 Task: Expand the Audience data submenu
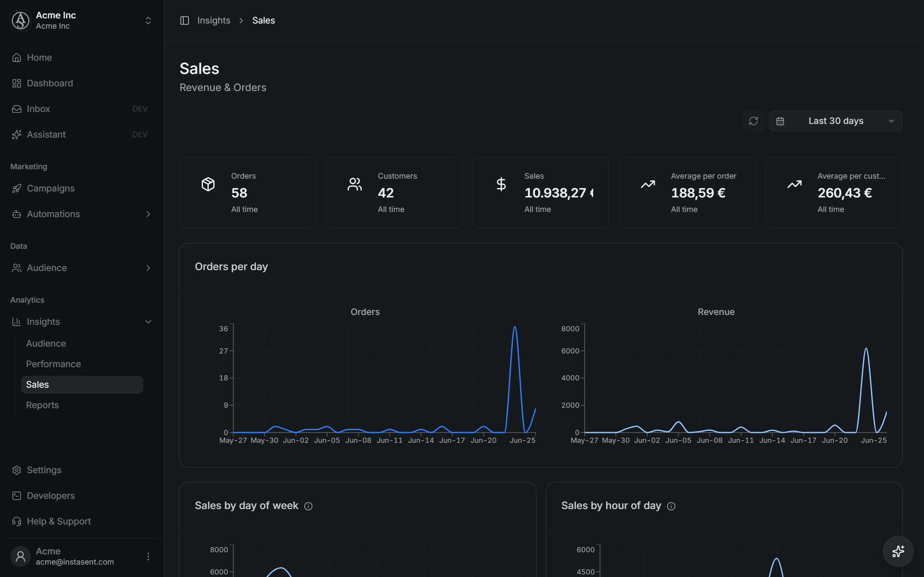point(148,268)
